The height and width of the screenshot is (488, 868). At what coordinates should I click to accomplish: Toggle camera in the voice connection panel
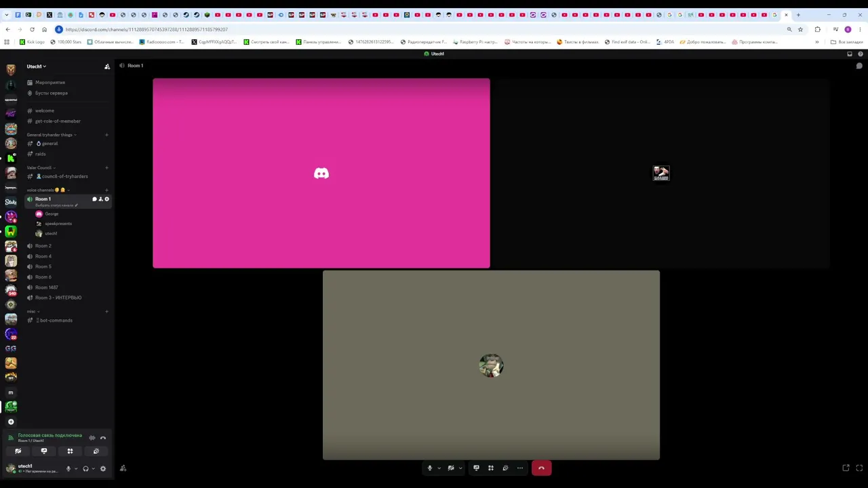pyautogui.click(x=18, y=451)
